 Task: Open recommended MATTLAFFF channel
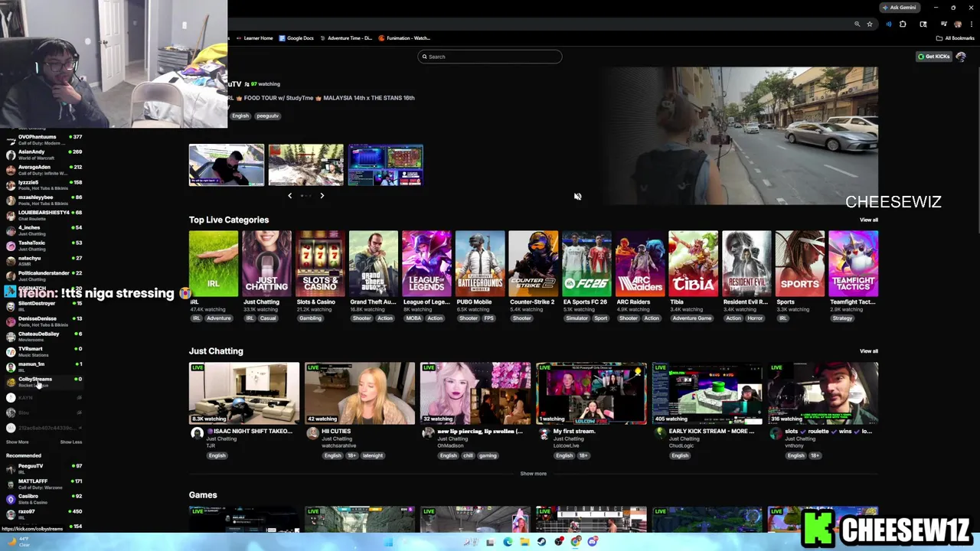pos(44,484)
